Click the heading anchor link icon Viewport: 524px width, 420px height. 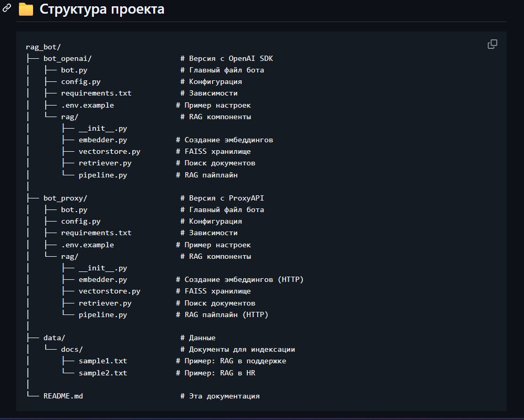pos(7,8)
